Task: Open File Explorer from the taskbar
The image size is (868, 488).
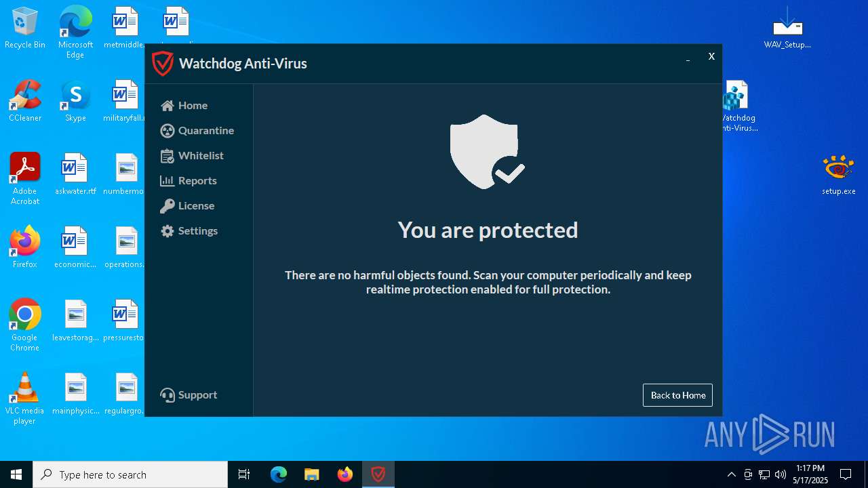Action: click(311, 474)
